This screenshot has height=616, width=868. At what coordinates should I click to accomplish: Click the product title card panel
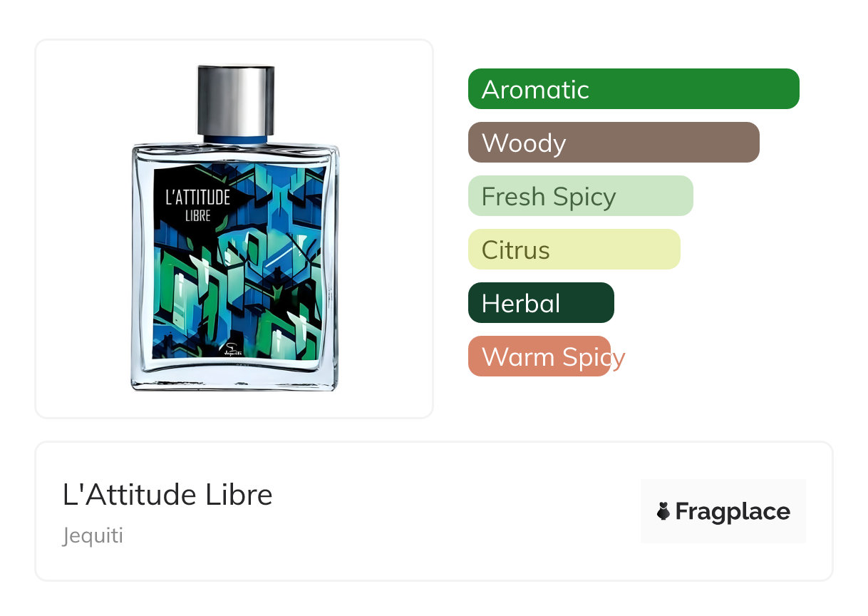pos(434,511)
